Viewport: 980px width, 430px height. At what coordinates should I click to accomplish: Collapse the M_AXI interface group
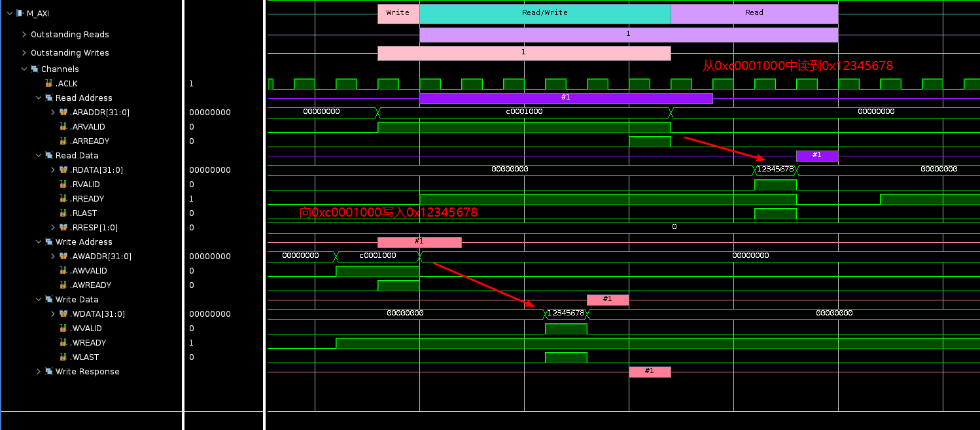pos(10,13)
